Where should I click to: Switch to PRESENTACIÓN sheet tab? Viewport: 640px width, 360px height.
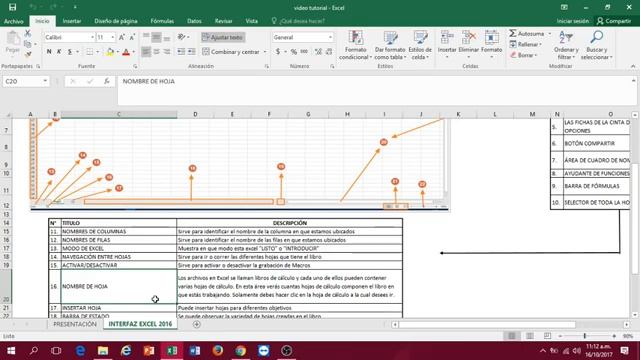click(x=75, y=324)
